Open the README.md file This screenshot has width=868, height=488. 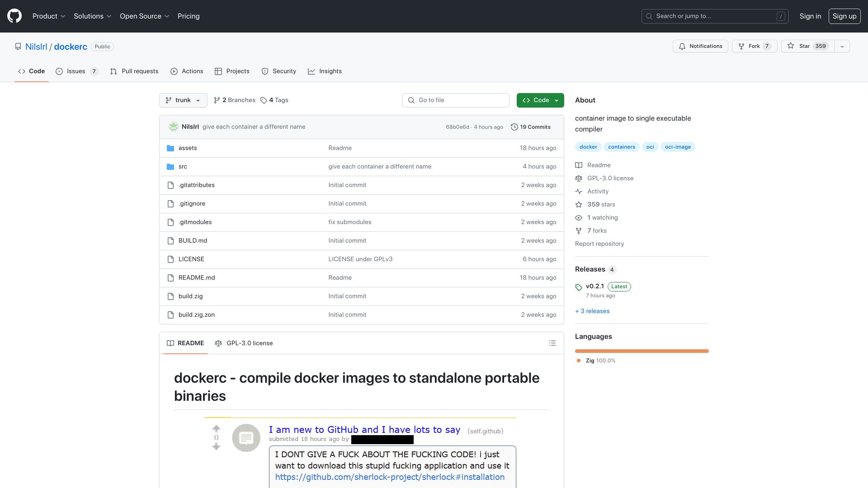[197, 278]
